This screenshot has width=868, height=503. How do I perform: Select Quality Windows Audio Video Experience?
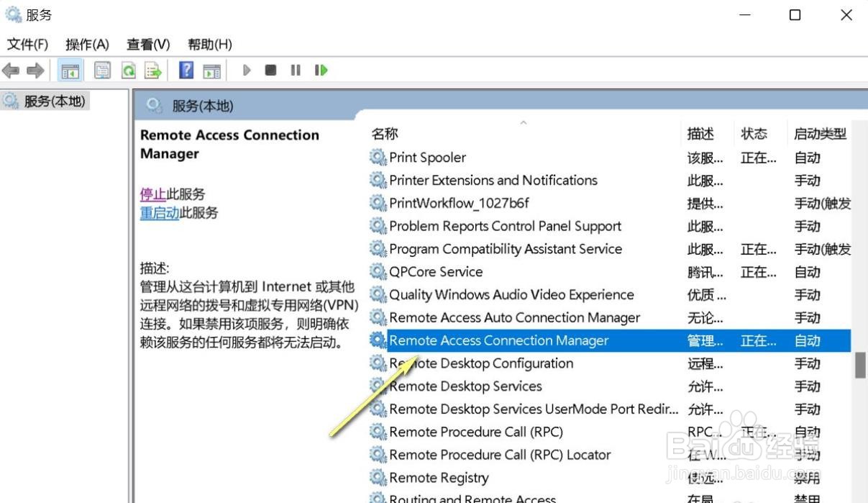pyautogui.click(x=609, y=295)
